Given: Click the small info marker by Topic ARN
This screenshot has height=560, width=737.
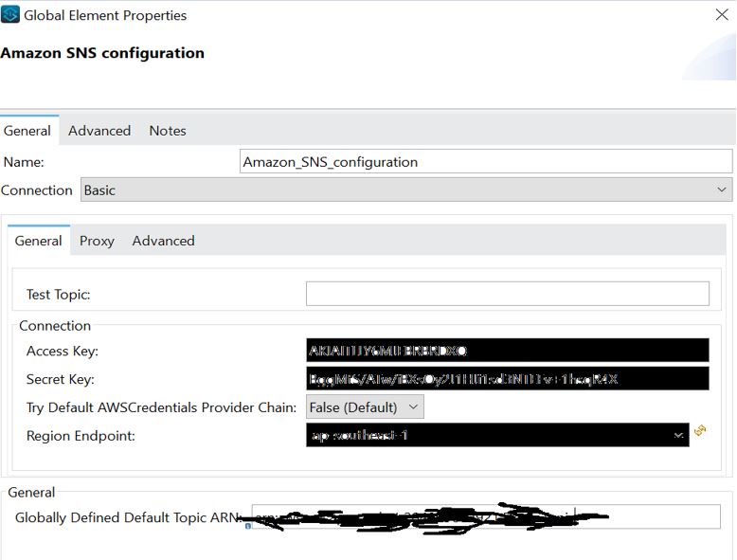Looking at the screenshot, I should coord(248,525).
